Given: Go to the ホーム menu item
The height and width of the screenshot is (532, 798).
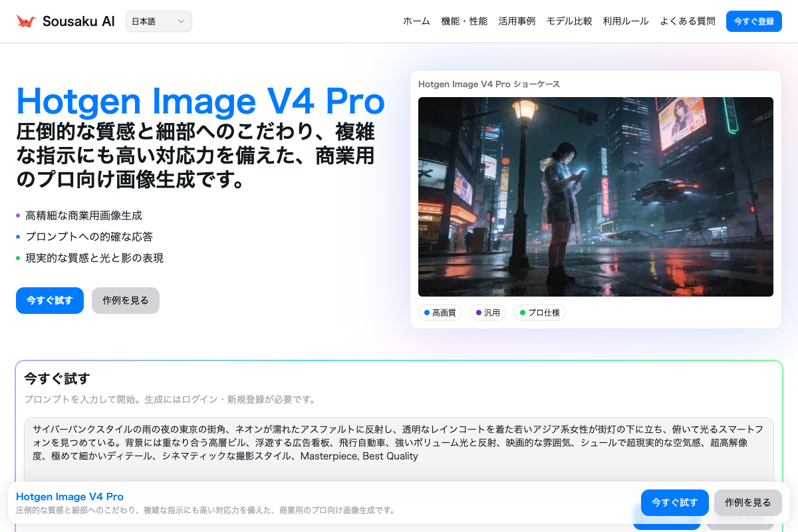Looking at the screenshot, I should 416,21.
